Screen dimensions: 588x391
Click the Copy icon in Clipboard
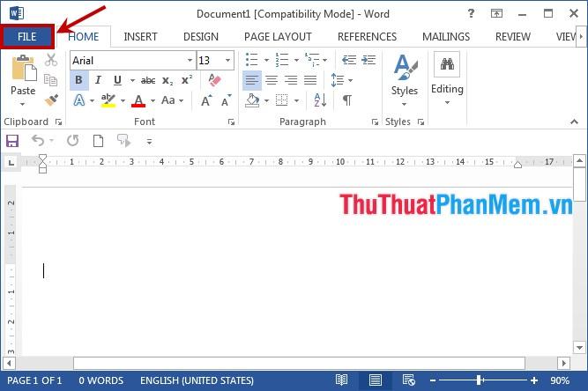[x=50, y=80]
